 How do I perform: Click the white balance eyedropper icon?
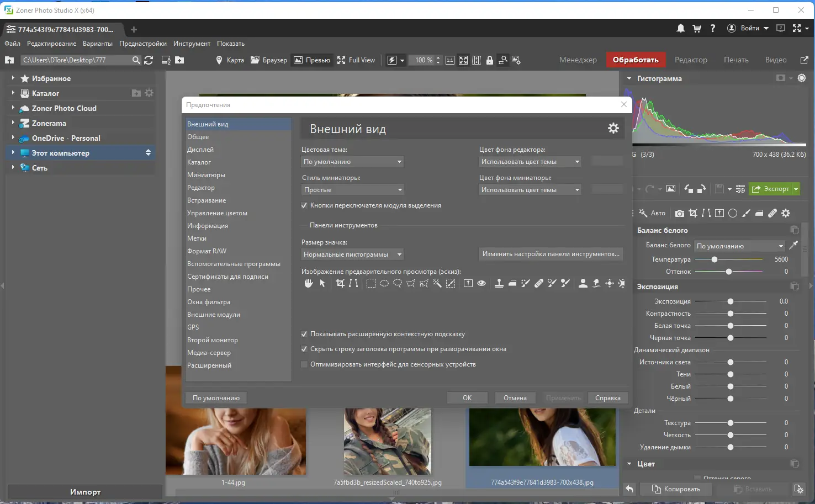tap(794, 245)
